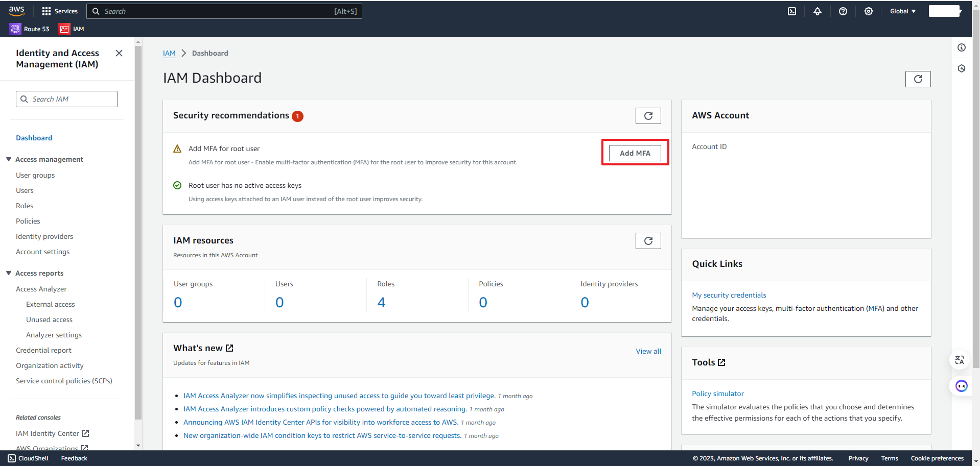Open Account settings in sidebar

[42, 252]
